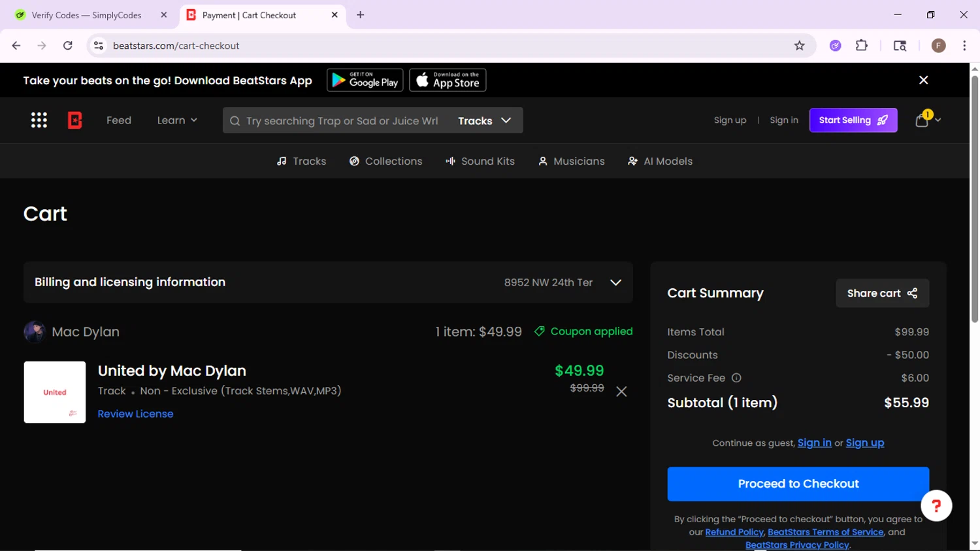
Task: Open the apps grid menu icon
Action: [x=39, y=120]
